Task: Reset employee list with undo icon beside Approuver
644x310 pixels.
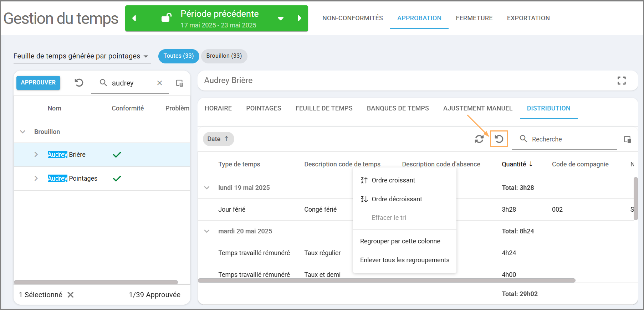Action: pyautogui.click(x=79, y=83)
